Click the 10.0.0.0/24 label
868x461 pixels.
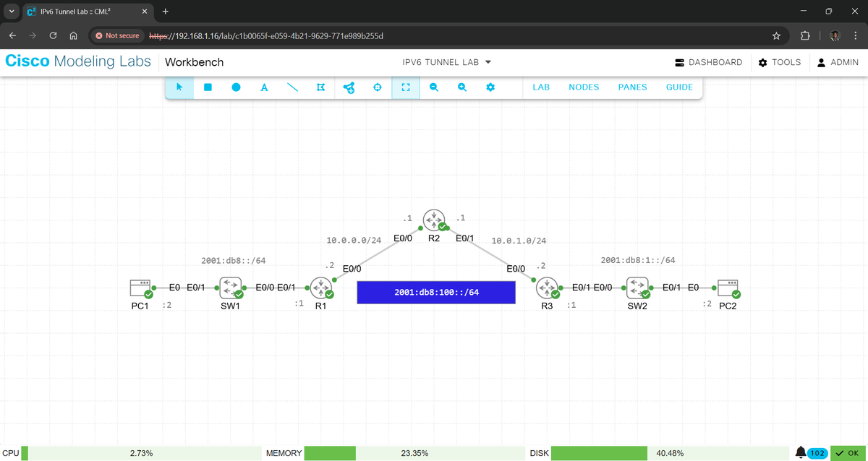tap(354, 240)
